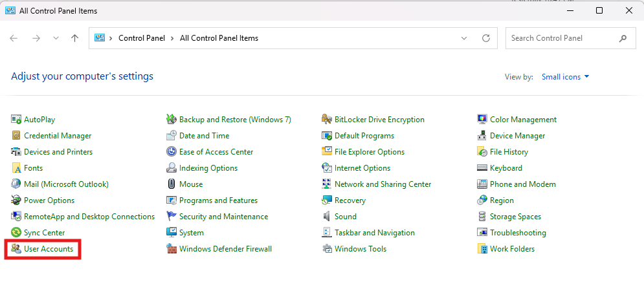
Task: Click the AutoPlay icon
Action: (x=16, y=120)
